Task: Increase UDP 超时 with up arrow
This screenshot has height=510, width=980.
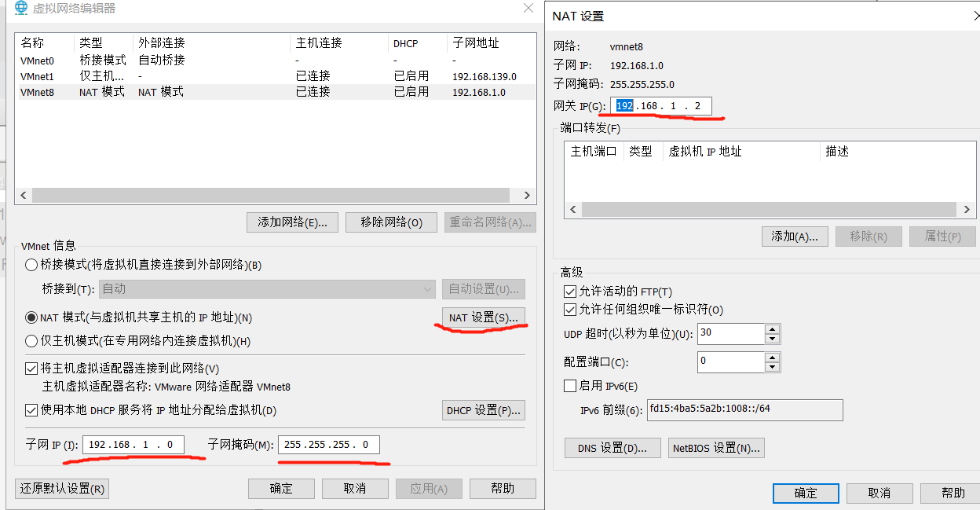Action: click(x=773, y=328)
